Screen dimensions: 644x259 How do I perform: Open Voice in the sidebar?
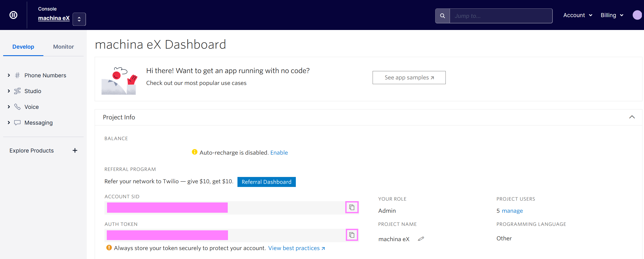(32, 107)
